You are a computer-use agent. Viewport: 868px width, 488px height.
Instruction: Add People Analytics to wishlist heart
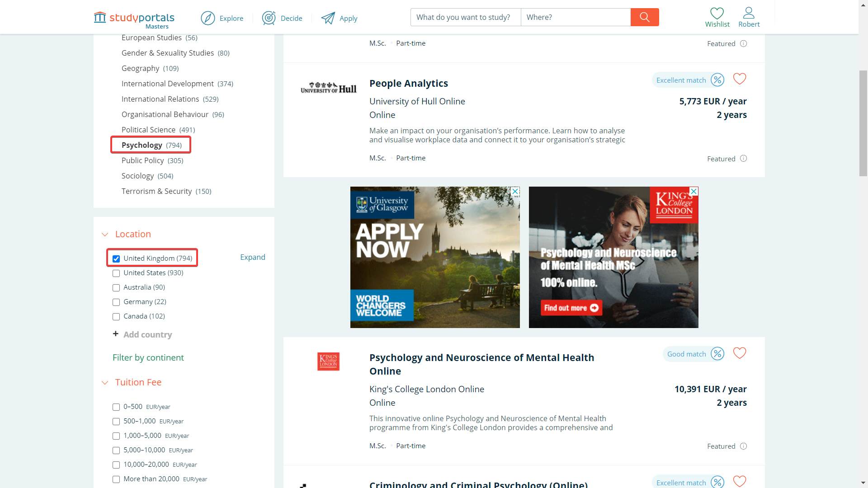[x=740, y=79]
